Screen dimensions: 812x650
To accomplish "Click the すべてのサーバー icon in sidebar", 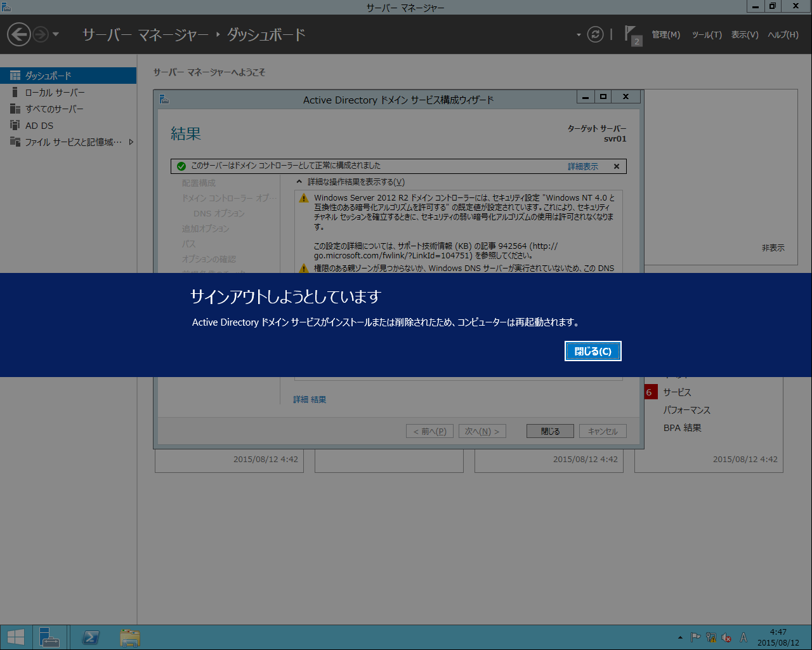I will (15, 109).
